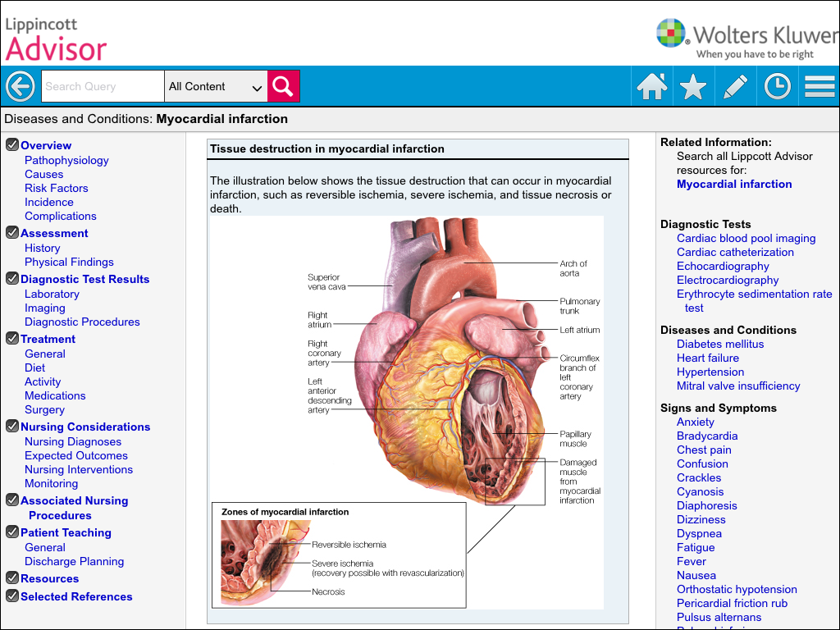Select Medications under Treatment
Screen dimensions: 840x630
click(55, 395)
